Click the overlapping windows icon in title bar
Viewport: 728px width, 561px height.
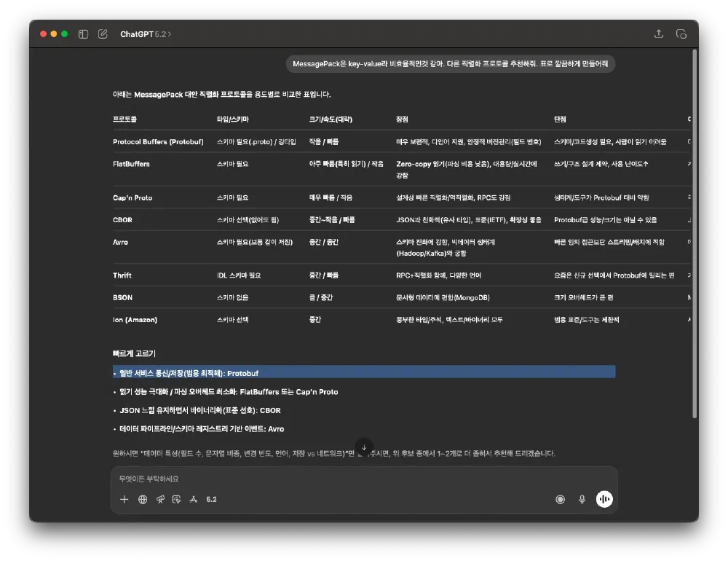pyautogui.click(x=681, y=34)
